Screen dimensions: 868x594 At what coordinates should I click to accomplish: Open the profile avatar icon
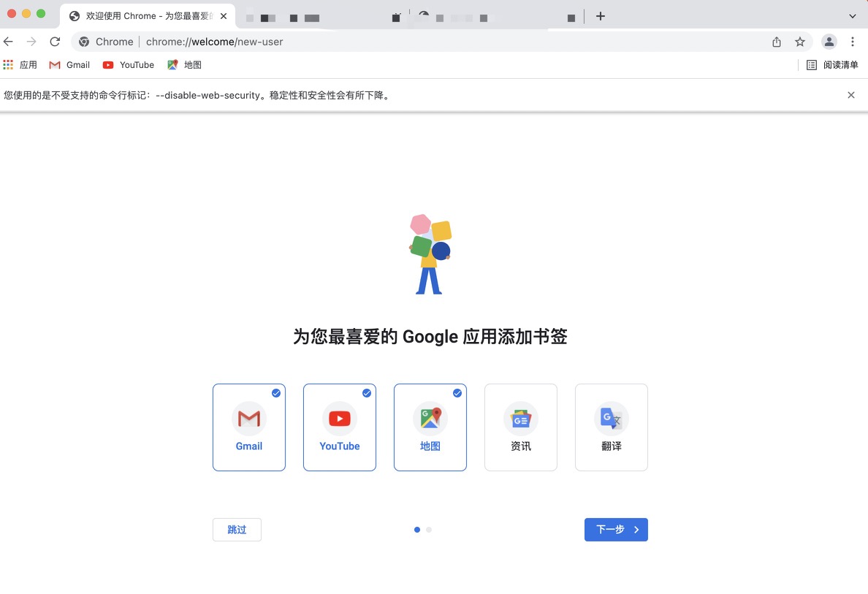pyautogui.click(x=829, y=42)
